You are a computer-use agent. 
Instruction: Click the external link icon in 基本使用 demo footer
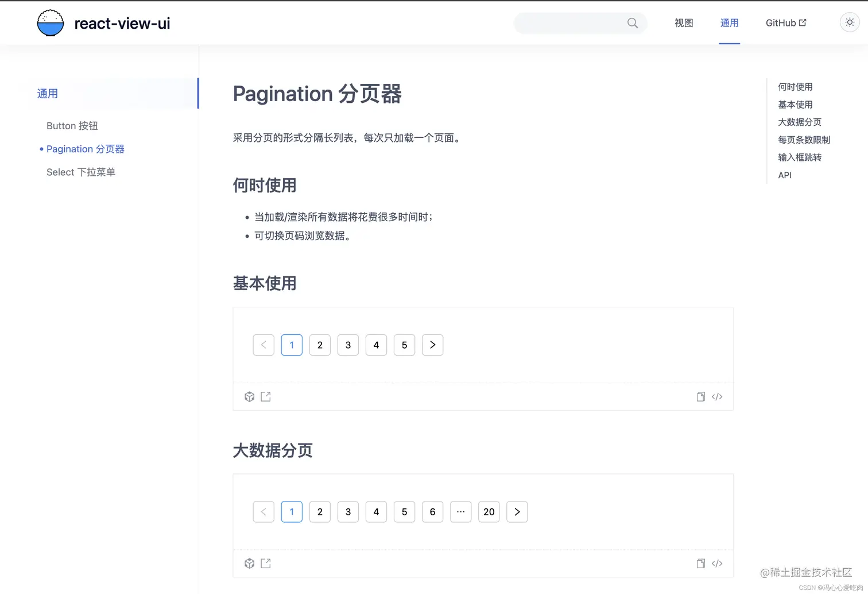click(265, 396)
